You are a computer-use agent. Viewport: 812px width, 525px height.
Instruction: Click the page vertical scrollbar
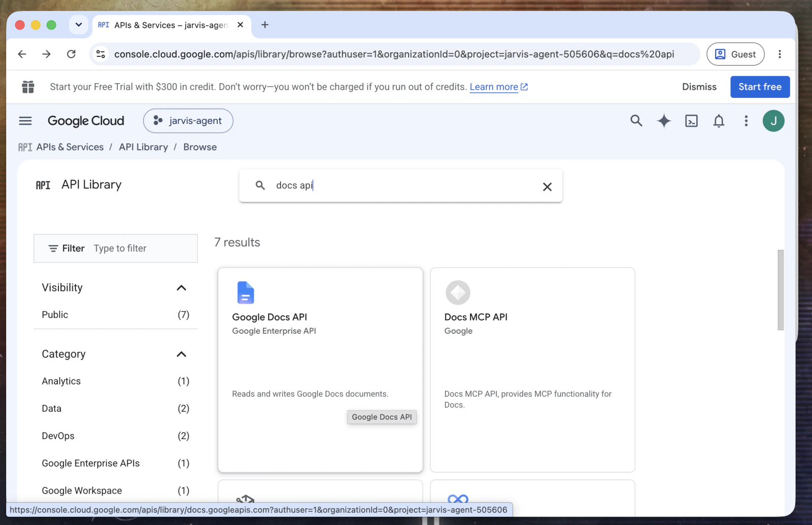[781, 290]
